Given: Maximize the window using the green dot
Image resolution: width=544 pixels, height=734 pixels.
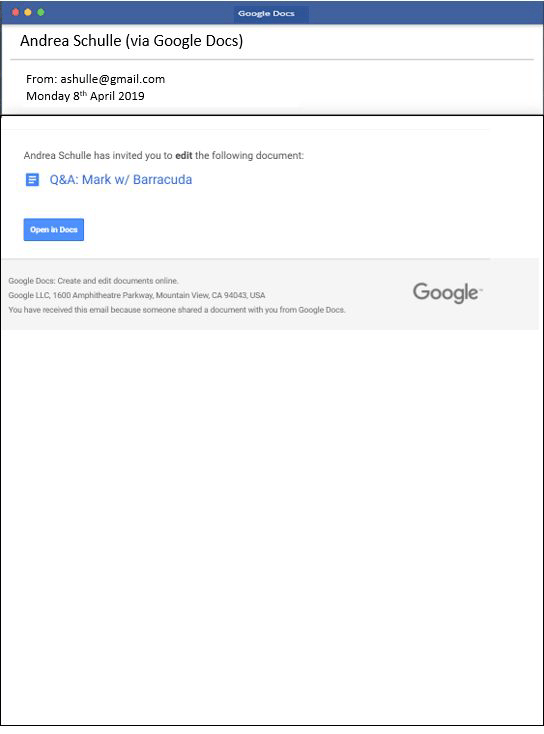Looking at the screenshot, I should coord(41,12).
